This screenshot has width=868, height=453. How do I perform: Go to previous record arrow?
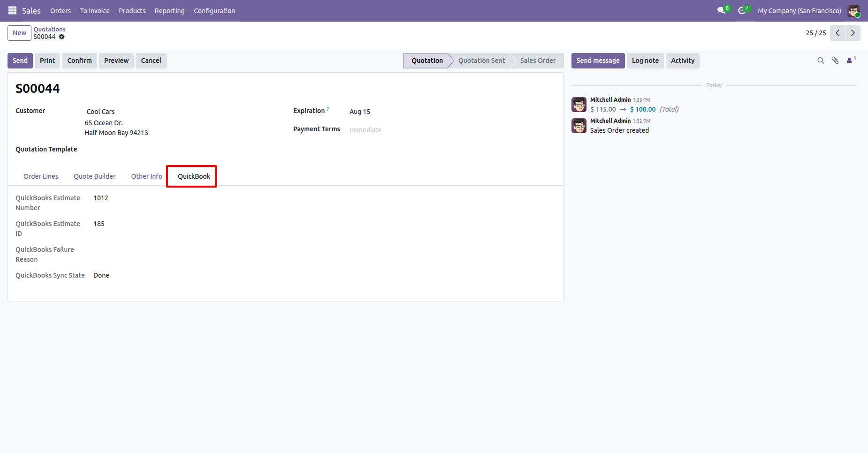coord(838,33)
